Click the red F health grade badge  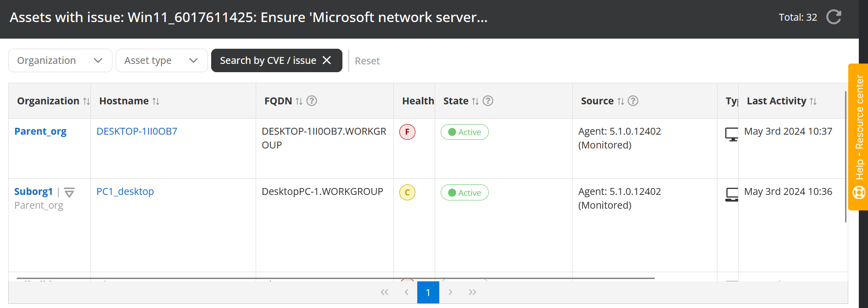pyautogui.click(x=407, y=132)
